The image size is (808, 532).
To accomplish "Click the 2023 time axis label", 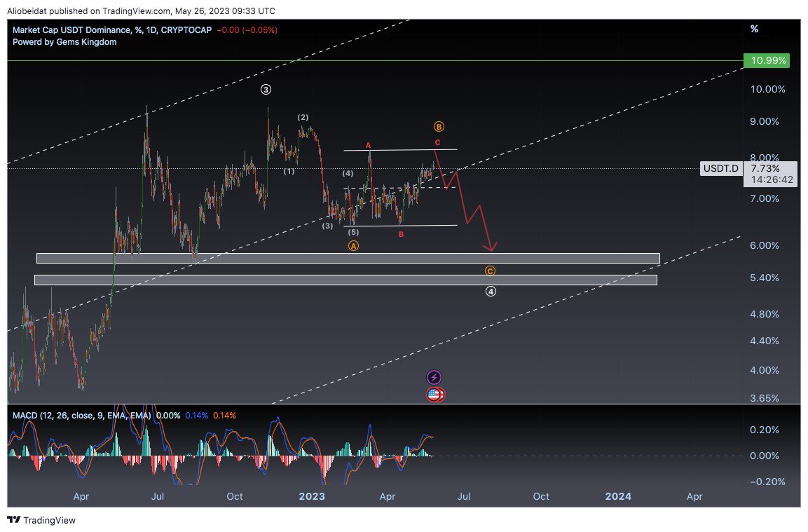I will click(312, 496).
